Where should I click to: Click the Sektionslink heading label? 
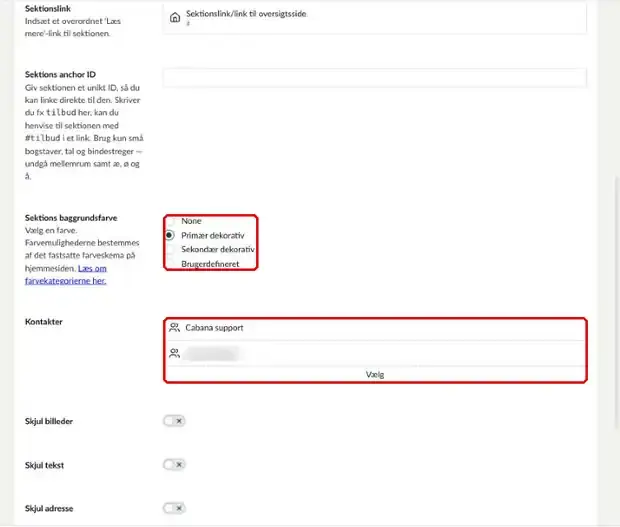tap(48, 9)
